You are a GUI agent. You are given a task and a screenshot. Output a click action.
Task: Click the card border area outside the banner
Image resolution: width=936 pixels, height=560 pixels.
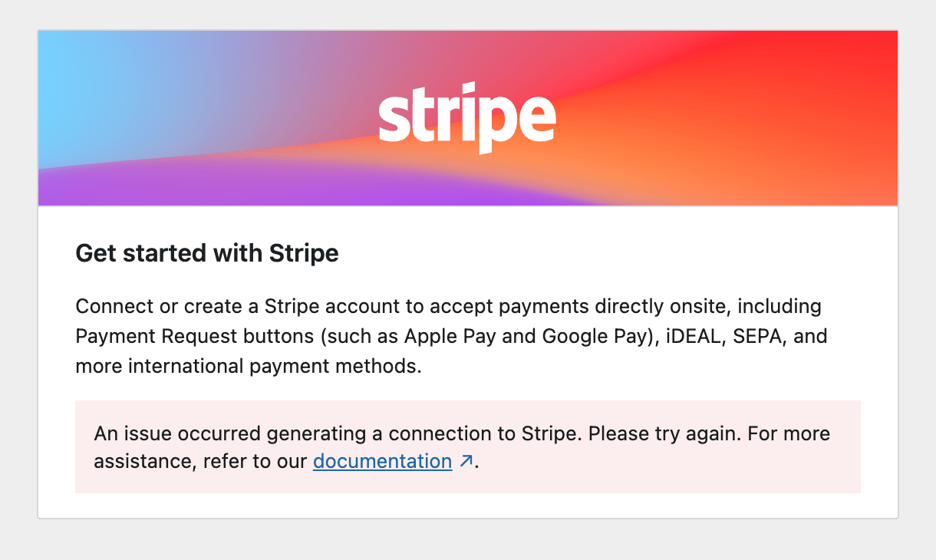[467, 506]
